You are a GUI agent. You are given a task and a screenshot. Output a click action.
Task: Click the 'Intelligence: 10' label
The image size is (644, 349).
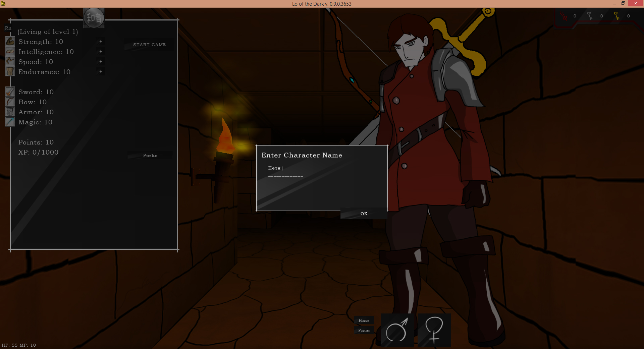46,52
